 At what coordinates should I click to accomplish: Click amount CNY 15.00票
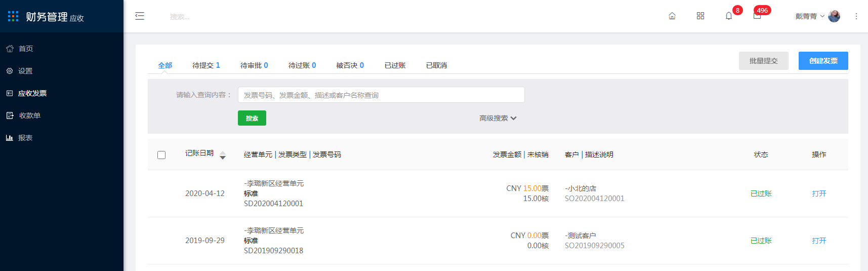point(527,188)
